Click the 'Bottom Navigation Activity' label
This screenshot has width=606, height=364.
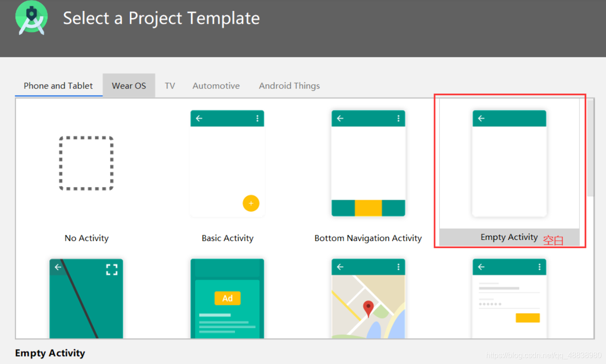tap(368, 238)
